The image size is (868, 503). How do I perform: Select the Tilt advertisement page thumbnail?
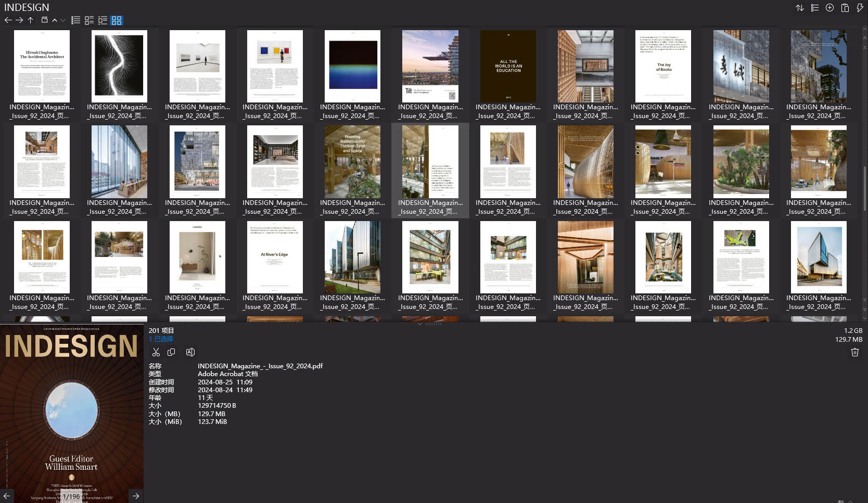click(x=430, y=66)
